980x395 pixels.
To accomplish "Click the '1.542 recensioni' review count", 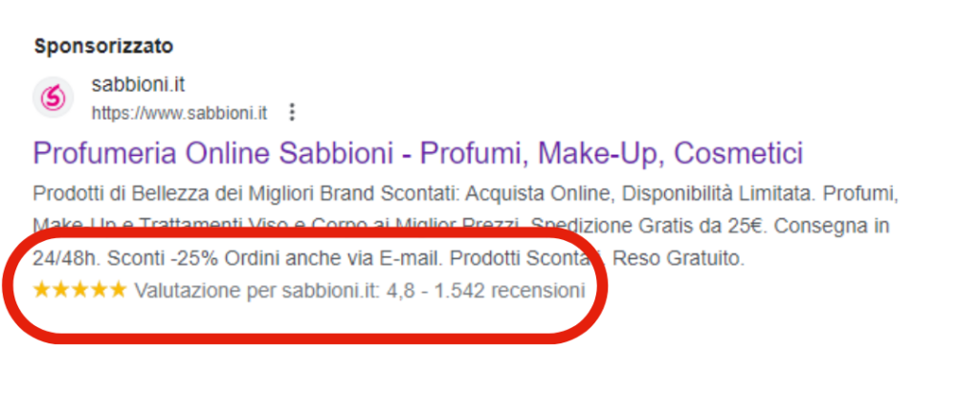I will point(509,291).
